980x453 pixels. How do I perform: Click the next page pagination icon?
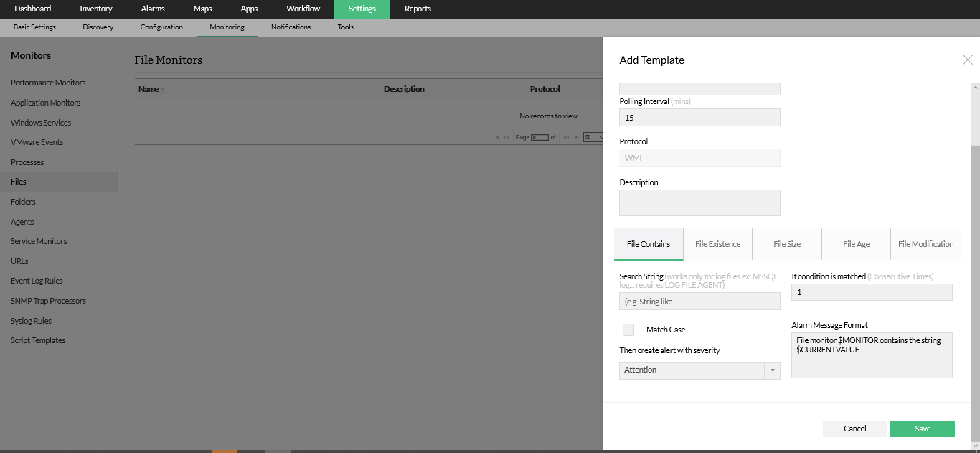[x=567, y=137]
